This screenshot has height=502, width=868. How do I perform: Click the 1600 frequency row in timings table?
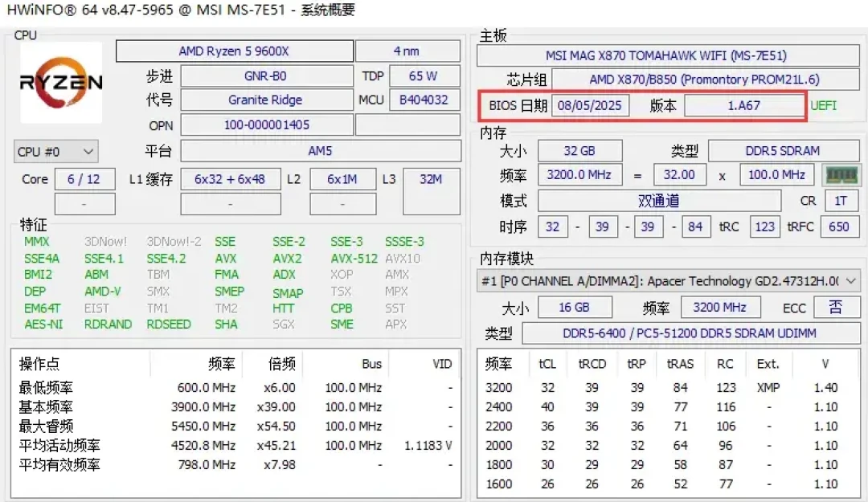(668, 484)
